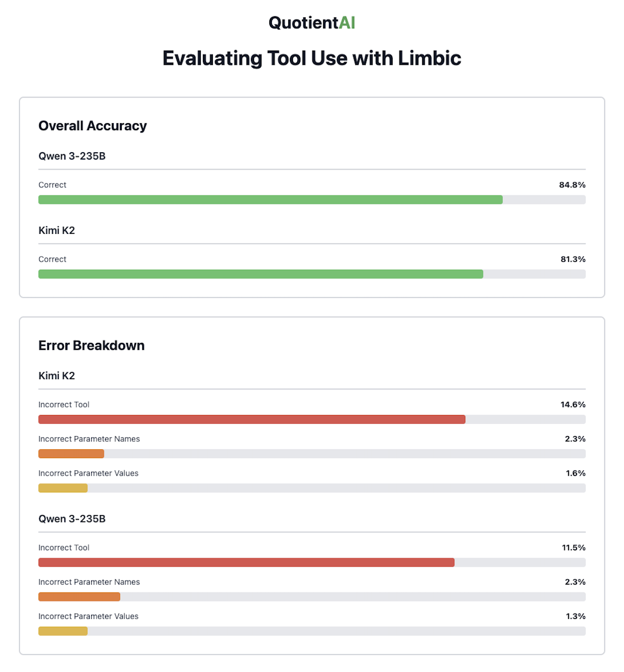The height and width of the screenshot is (672, 624).
Task: Click the 11.5% Incorrect Tool value
Action: tap(573, 548)
